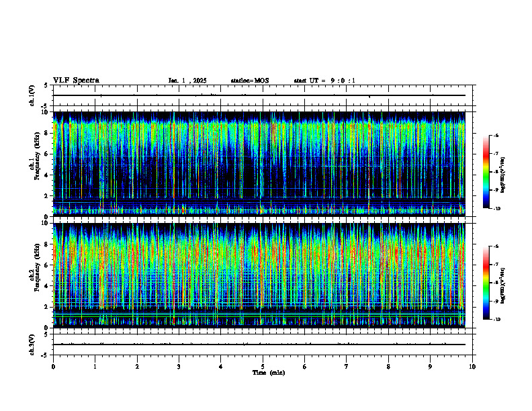Click the ch.2 spectrogram color scale bar
The image size is (532, 411).
[486, 283]
